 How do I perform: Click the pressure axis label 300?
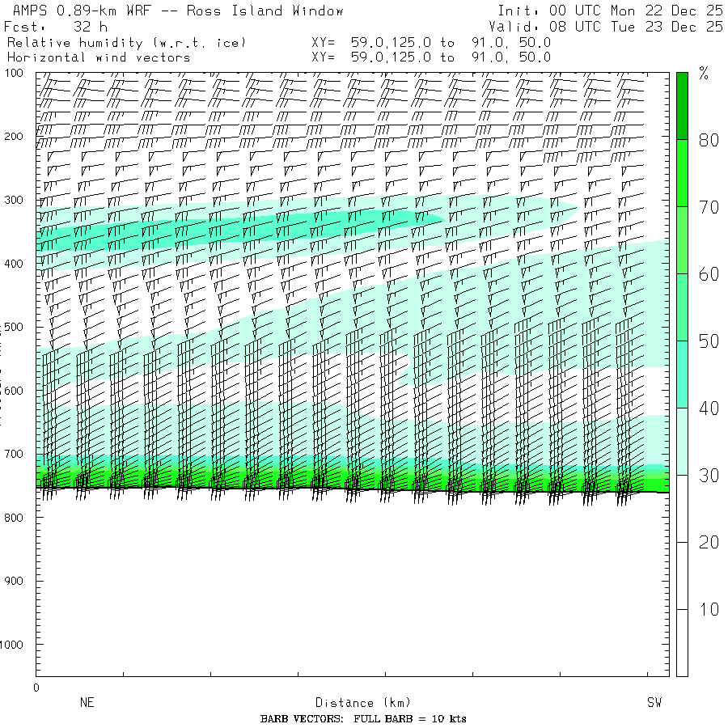[x=14, y=200]
